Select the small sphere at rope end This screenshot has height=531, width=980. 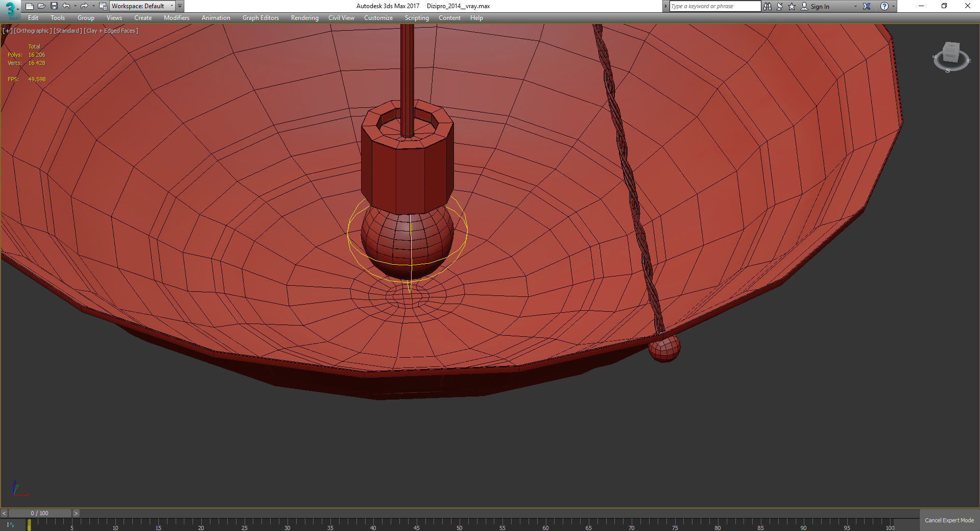664,348
